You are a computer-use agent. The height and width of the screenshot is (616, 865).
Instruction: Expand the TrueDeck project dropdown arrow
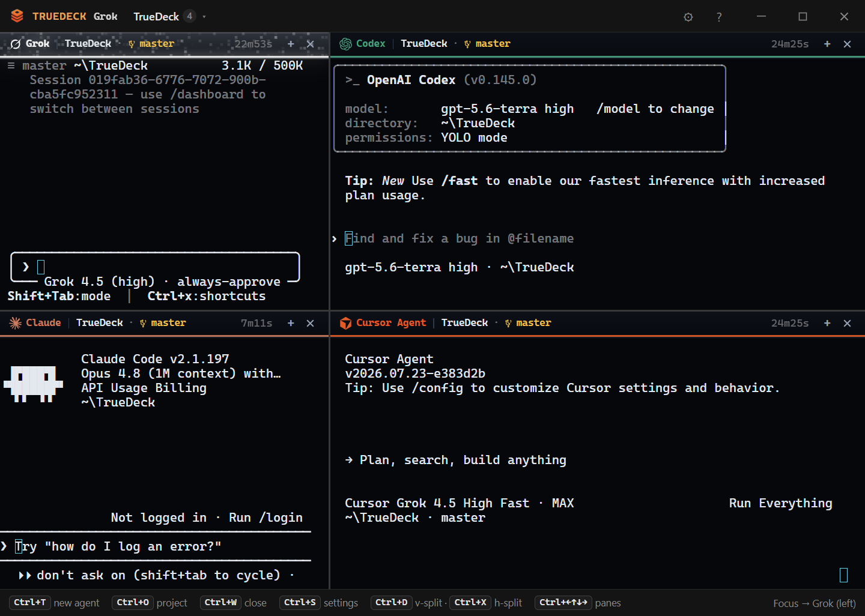[x=204, y=17]
